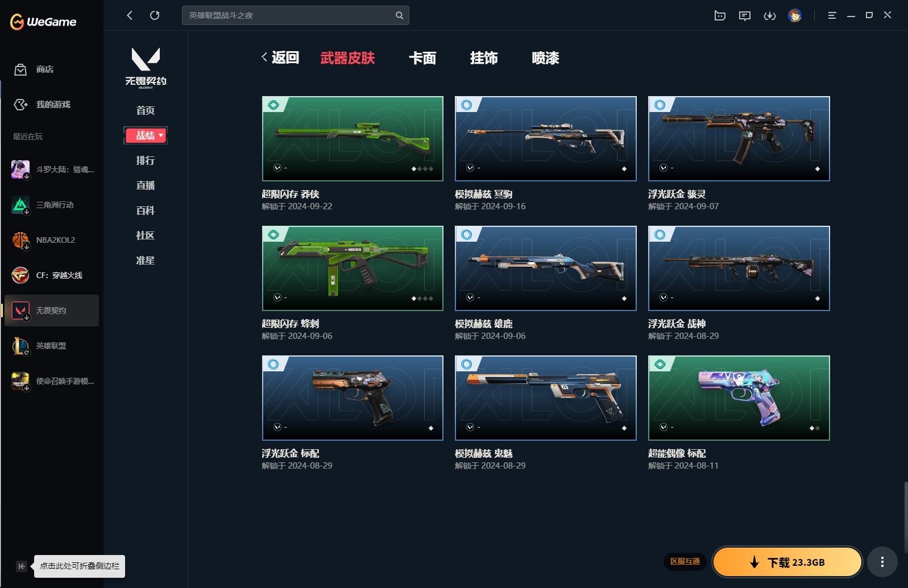Image resolution: width=908 pixels, height=588 pixels.
Task: Switch to the 武器皮肤 tab
Action: 347,58
